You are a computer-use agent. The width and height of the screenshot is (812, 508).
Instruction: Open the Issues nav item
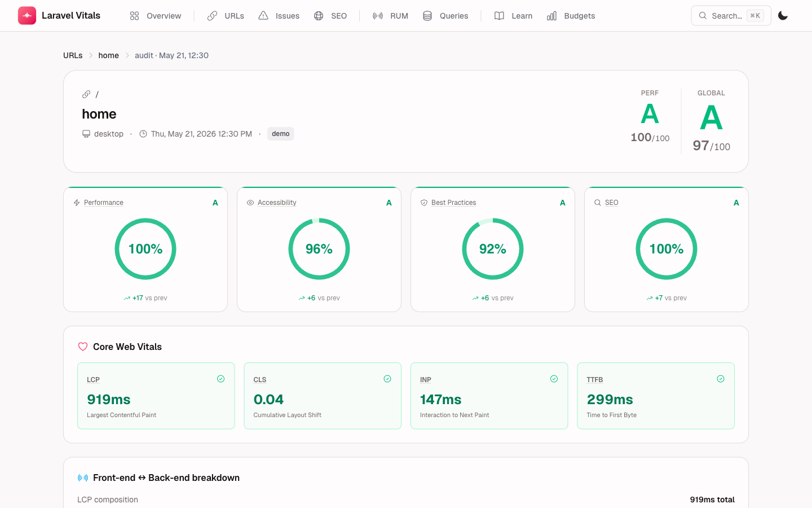point(279,16)
